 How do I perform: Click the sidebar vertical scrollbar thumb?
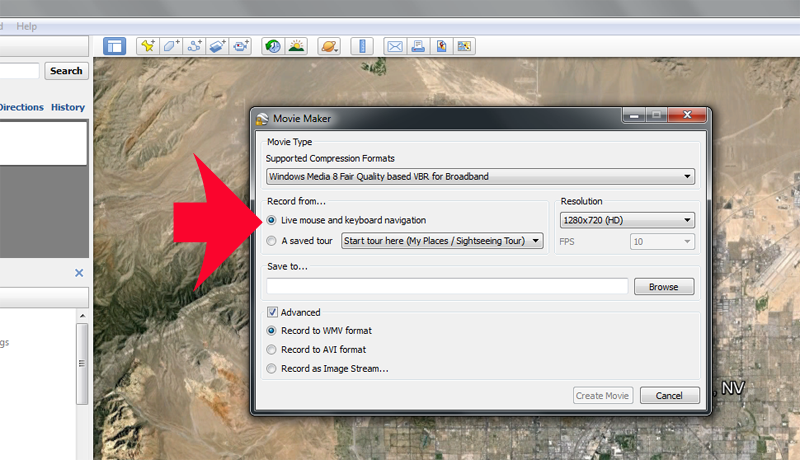[82, 364]
